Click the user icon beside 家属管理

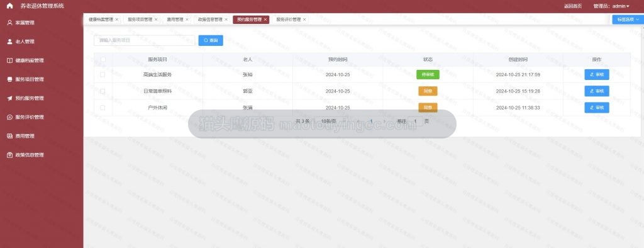[x=10, y=23]
